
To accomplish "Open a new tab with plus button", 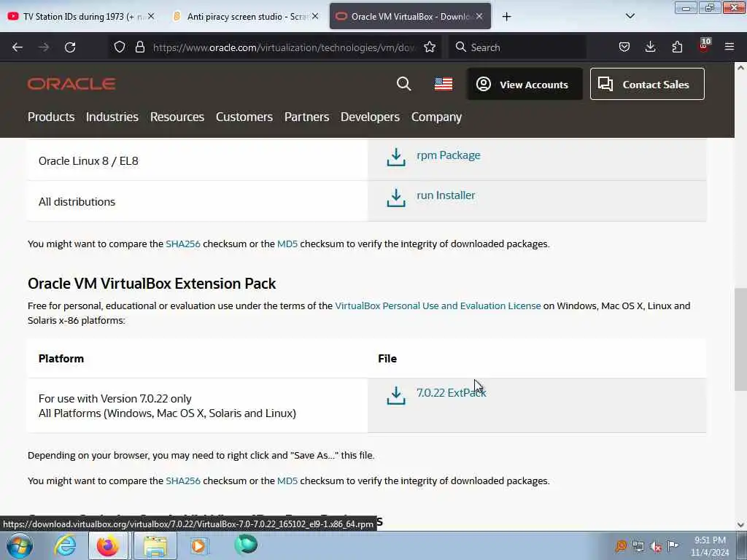I will [506, 17].
